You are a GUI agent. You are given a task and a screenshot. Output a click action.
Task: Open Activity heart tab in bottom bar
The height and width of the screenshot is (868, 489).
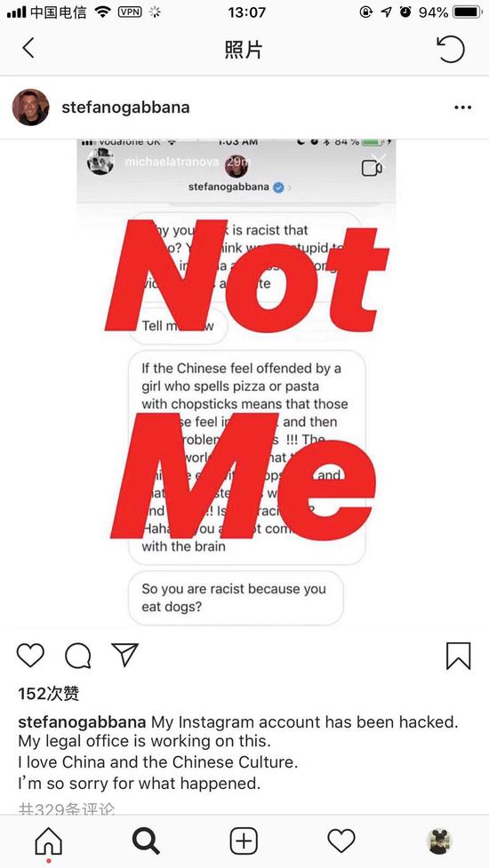pyautogui.click(x=341, y=841)
